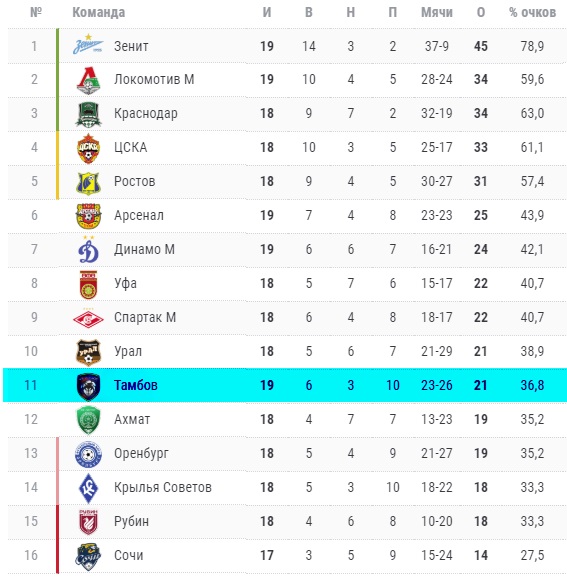Click the highlighted Тамбов row's 21 points
Viewport: 567px width, 578px height.
click(480, 385)
